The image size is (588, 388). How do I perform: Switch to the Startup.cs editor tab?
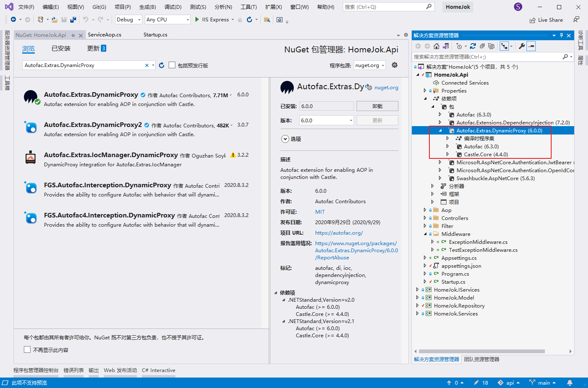(x=155, y=35)
